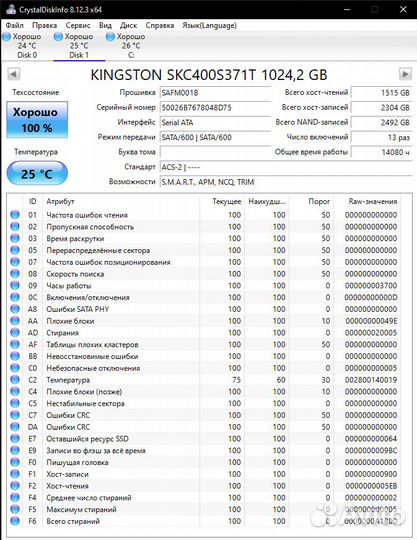The image size is (417, 540).
Task: Click total host writes value 2304 GB
Action: (x=381, y=108)
